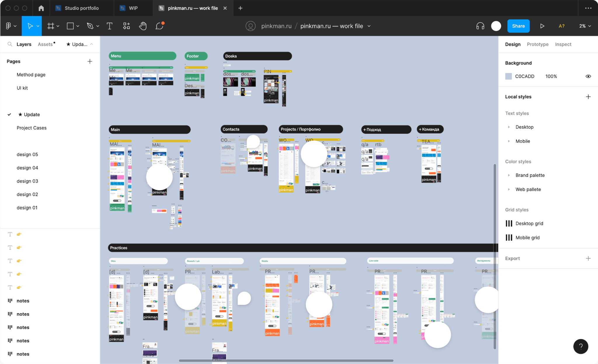Switch to the WIP tab
The image size is (598, 364).
pyautogui.click(x=133, y=8)
